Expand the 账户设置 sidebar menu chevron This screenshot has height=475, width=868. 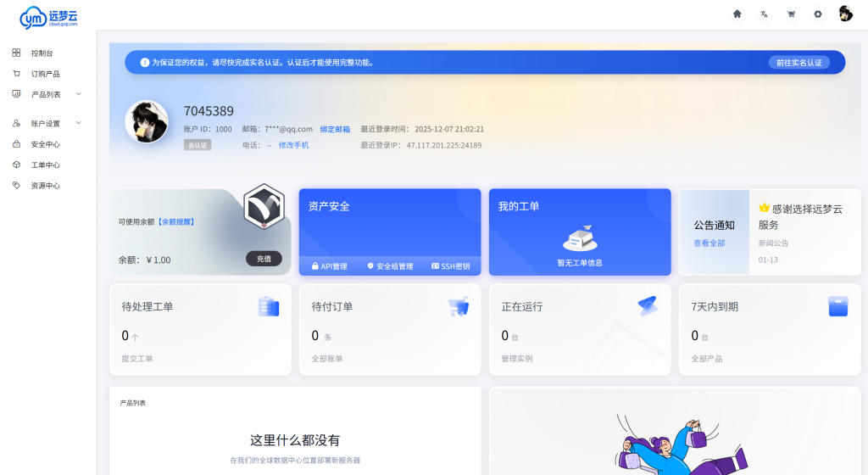(x=79, y=123)
